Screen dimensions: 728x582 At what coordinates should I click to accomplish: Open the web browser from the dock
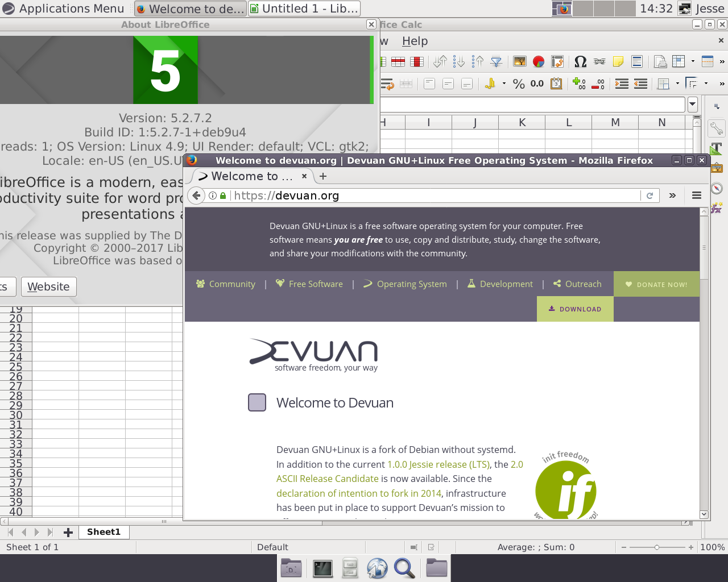pos(377,568)
